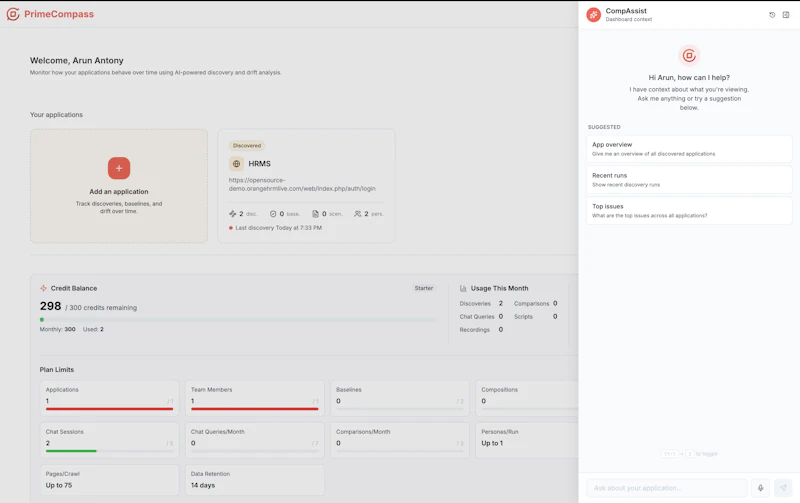Click the Chat Sessions green progress bar
Viewport: 800px width, 503px height.
click(x=109, y=451)
